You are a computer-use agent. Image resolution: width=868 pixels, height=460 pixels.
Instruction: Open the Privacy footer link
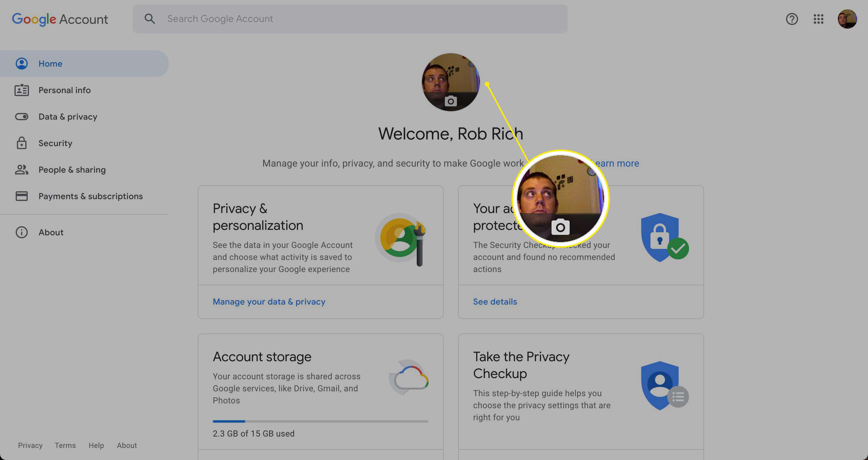click(30, 446)
